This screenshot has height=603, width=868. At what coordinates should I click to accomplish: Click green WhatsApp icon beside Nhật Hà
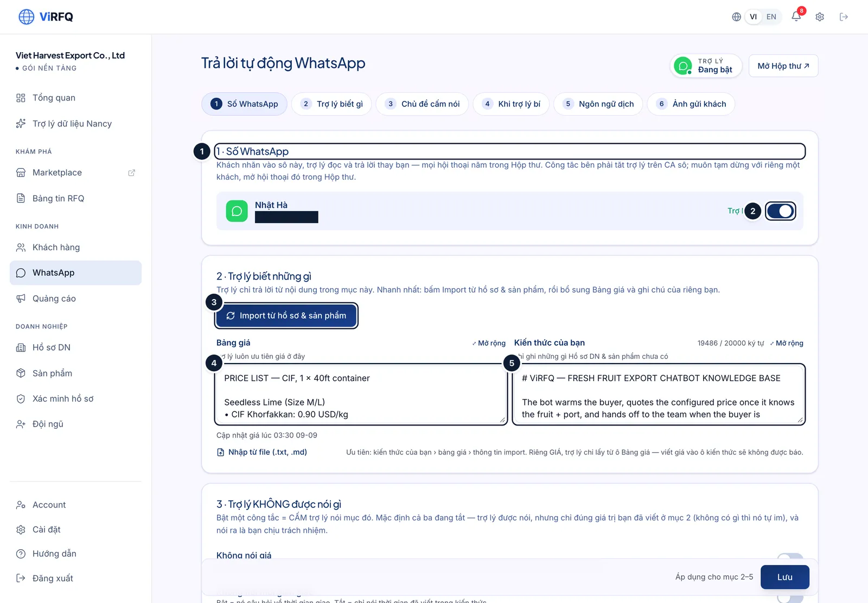pyautogui.click(x=237, y=211)
